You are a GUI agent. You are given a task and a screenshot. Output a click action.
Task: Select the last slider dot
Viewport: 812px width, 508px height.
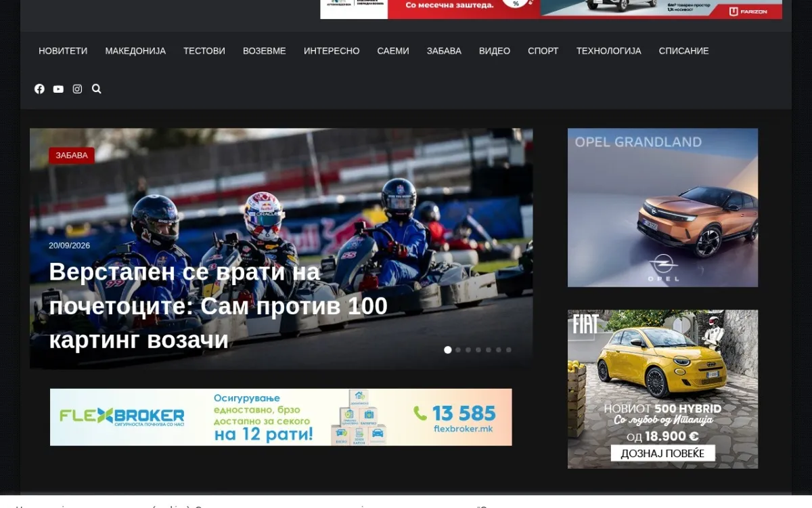(509, 350)
